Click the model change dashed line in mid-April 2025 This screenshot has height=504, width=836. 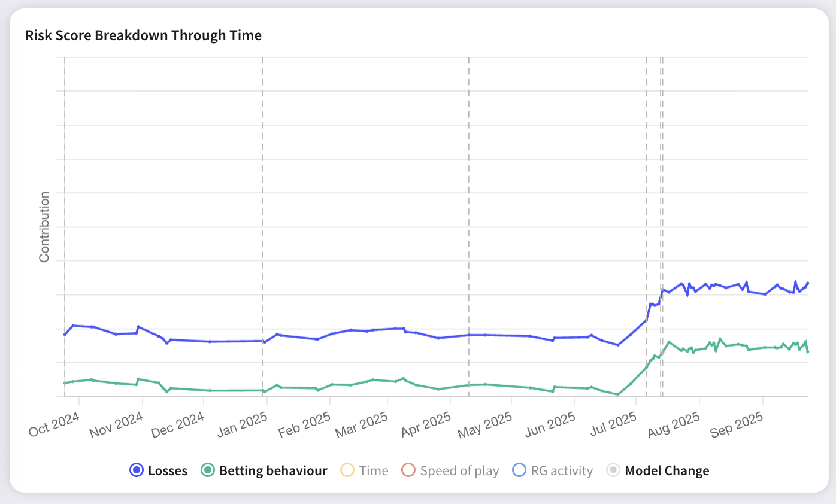pyautogui.click(x=468, y=180)
